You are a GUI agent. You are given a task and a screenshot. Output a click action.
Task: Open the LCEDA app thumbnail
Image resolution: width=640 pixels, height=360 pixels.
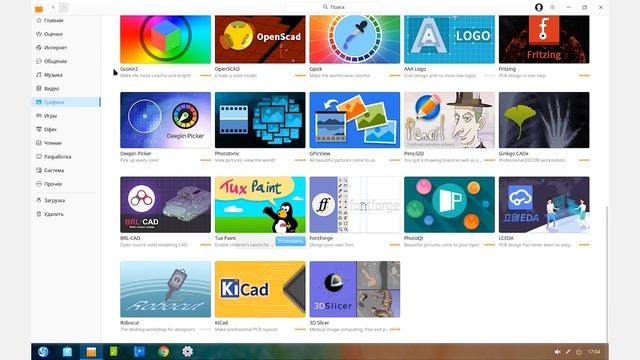[544, 204]
